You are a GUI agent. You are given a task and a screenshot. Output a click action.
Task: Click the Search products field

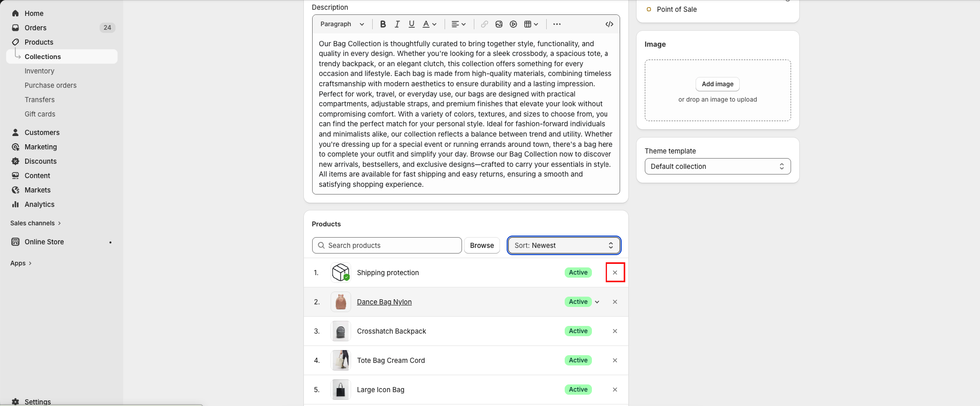pos(387,245)
